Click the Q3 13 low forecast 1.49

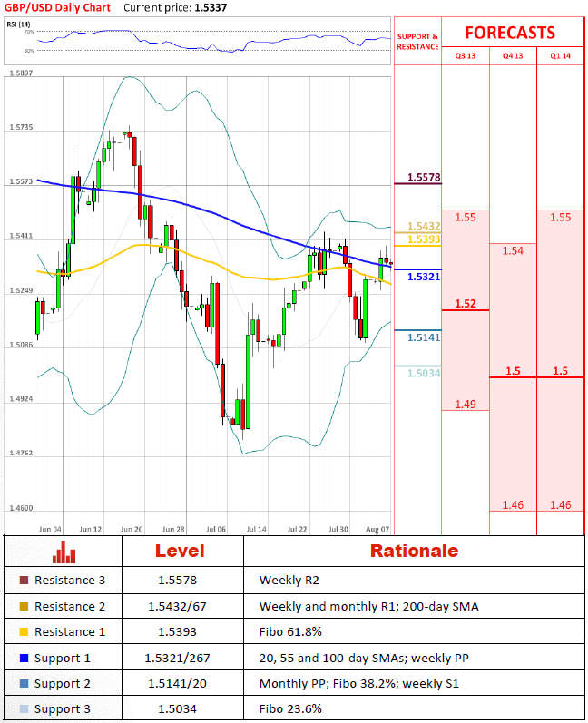click(465, 404)
